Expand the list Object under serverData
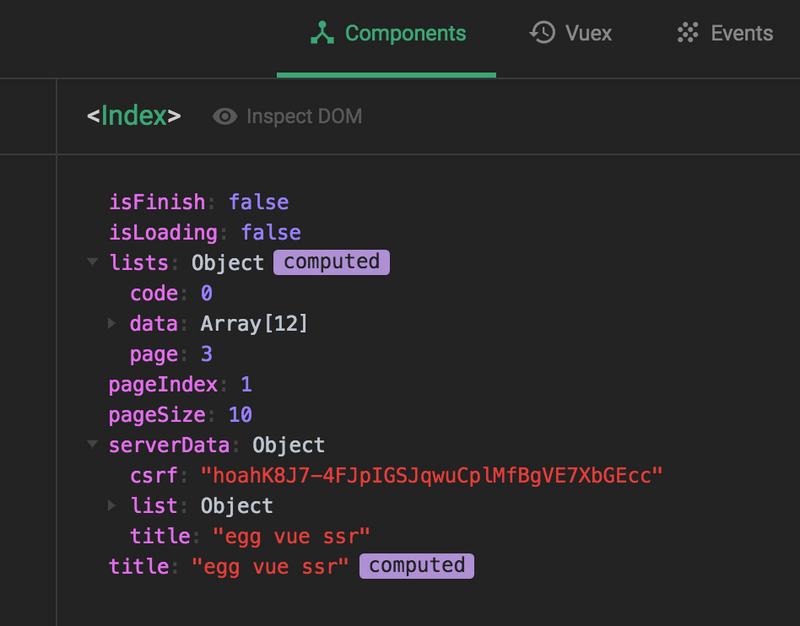The image size is (800, 626). point(112,506)
